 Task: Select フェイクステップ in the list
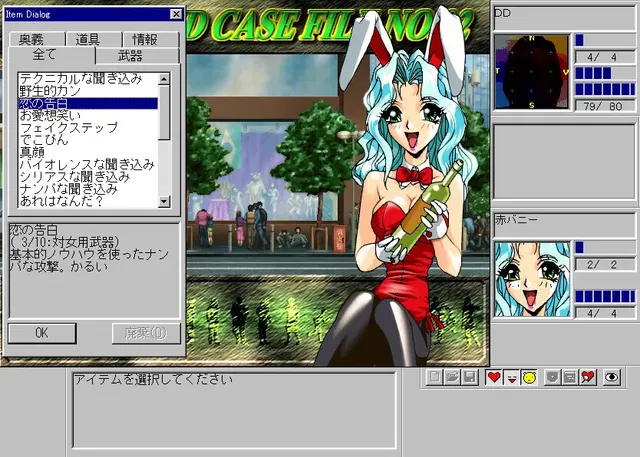click(x=88, y=128)
